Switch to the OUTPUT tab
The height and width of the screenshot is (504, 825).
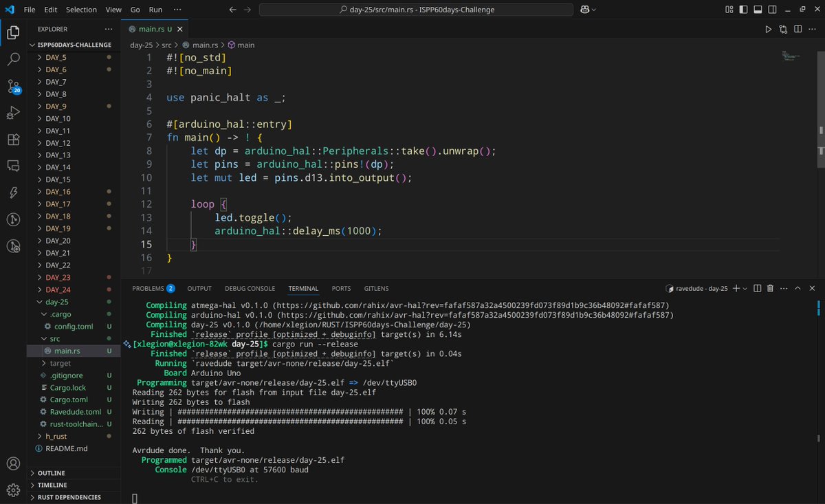(199, 289)
